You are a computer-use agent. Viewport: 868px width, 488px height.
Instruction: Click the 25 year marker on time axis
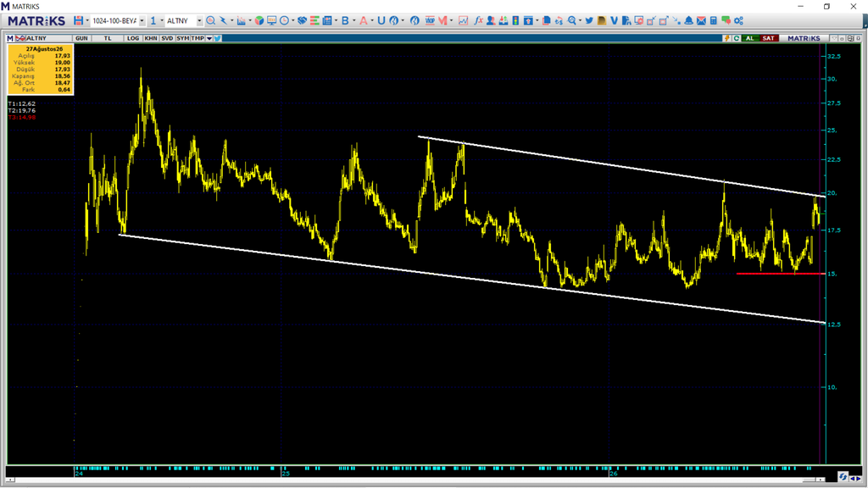[286, 474]
